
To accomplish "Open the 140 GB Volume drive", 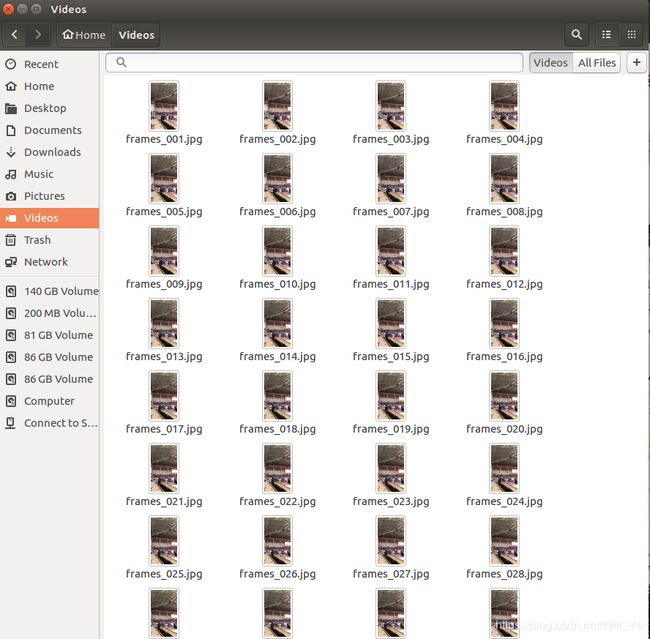I will [50, 292].
